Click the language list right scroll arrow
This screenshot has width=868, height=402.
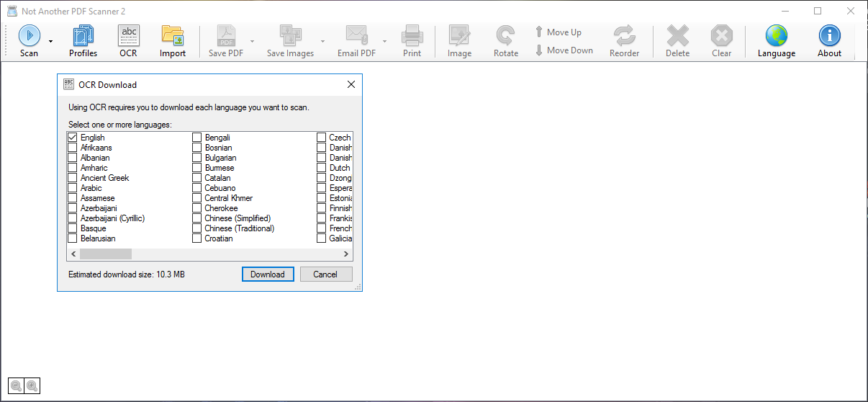[x=346, y=254]
